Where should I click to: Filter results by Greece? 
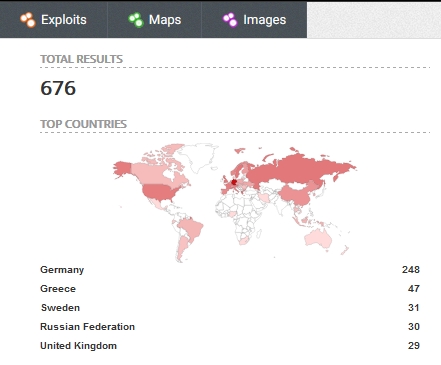(x=58, y=289)
